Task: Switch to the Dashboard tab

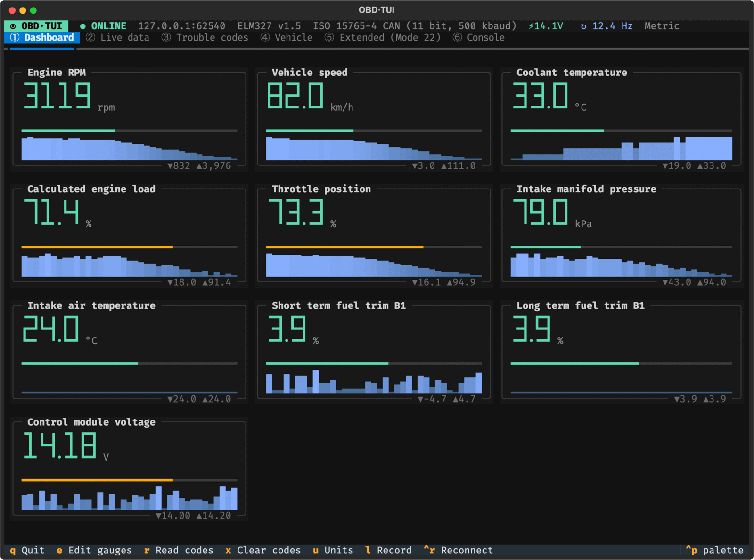Action: [x=42, y=38]
